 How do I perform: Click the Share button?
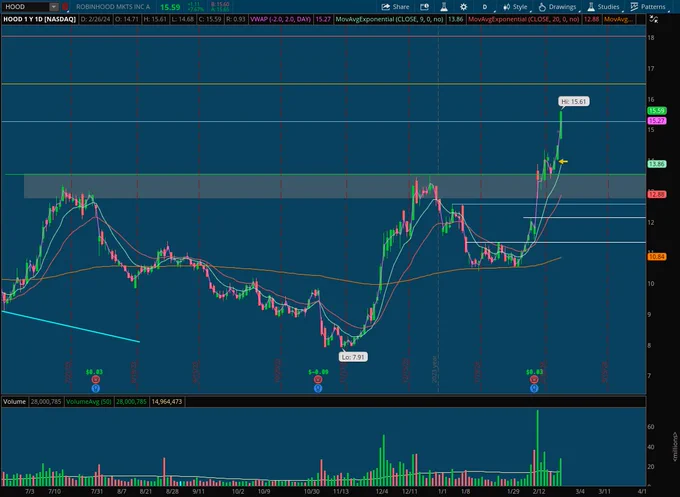pyautogui.click(x=395, y=7)
